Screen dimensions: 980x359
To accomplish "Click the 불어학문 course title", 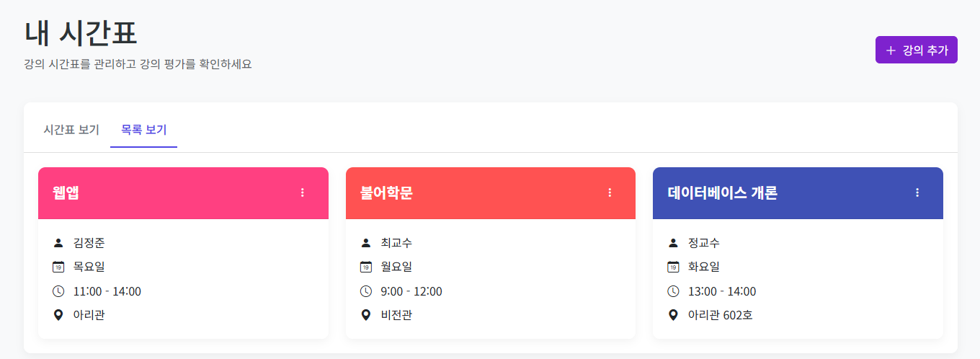I will (x=386, y=192).
